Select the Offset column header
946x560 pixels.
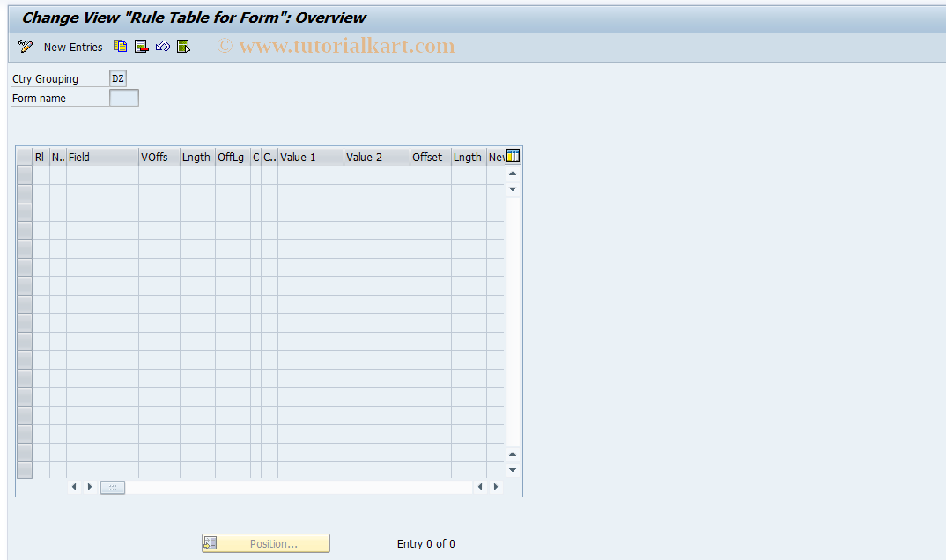tap(431, 158)
